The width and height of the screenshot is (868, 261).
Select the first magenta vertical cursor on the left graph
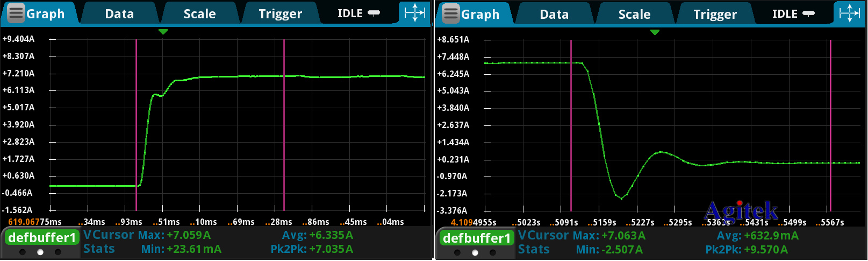click(x=136, y=124)
